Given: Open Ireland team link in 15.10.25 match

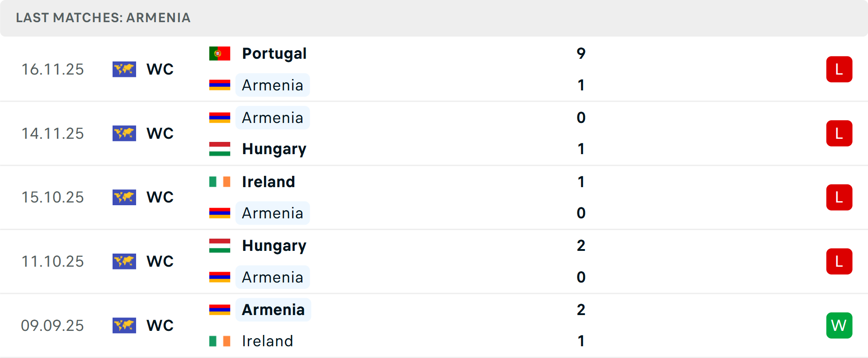Looking at the screenshot, I should pos(269,182).
